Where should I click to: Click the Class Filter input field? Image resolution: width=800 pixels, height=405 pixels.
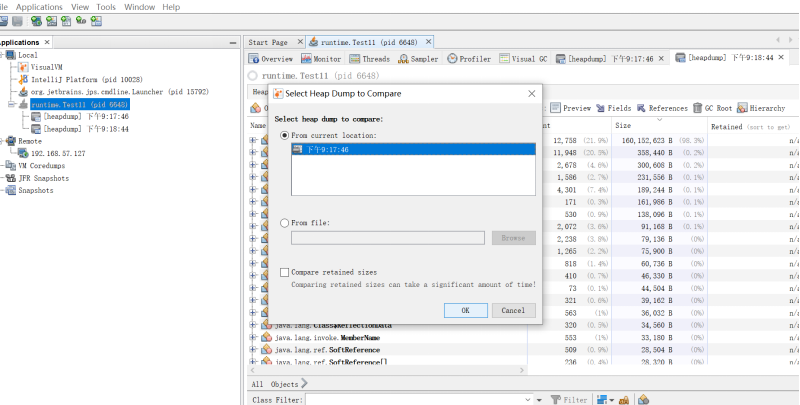[415, 400]
